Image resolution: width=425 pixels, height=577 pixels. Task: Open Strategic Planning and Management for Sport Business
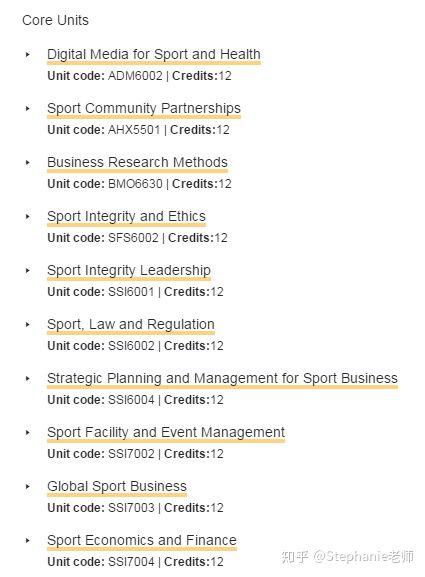[x=222, y=378]
